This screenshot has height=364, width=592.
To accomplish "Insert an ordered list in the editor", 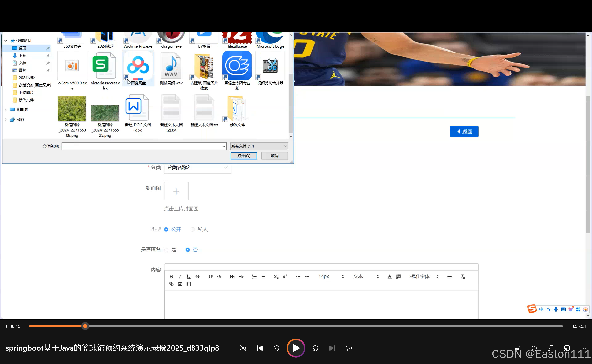I will click(x=254, y=276).
